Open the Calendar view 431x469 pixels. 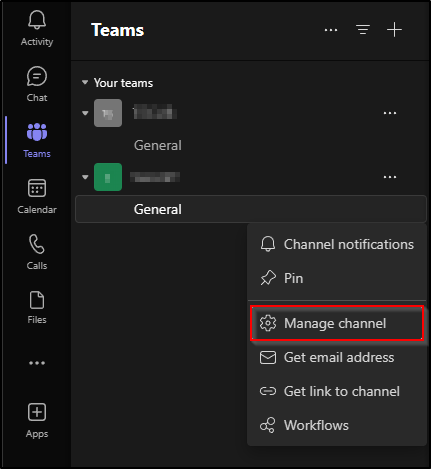(37, 196)
